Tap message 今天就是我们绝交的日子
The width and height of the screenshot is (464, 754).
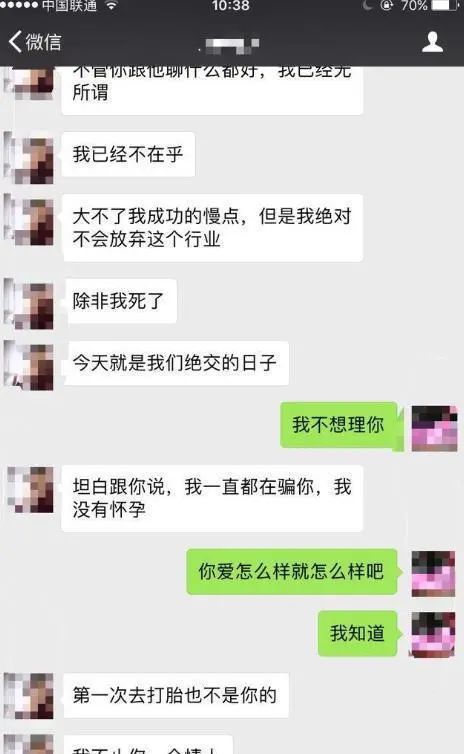click(x=176, y=363)
